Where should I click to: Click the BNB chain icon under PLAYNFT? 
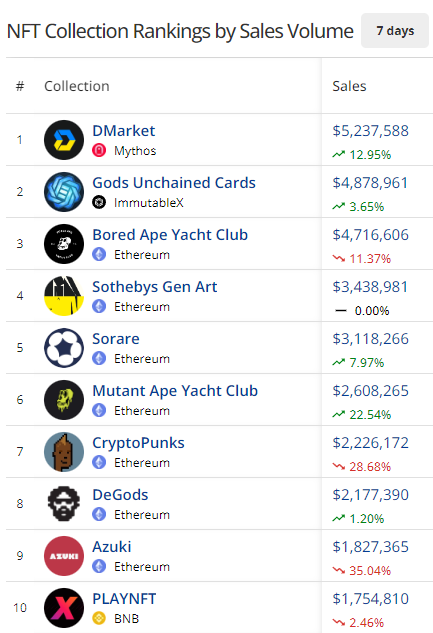[x=99, y=618]
